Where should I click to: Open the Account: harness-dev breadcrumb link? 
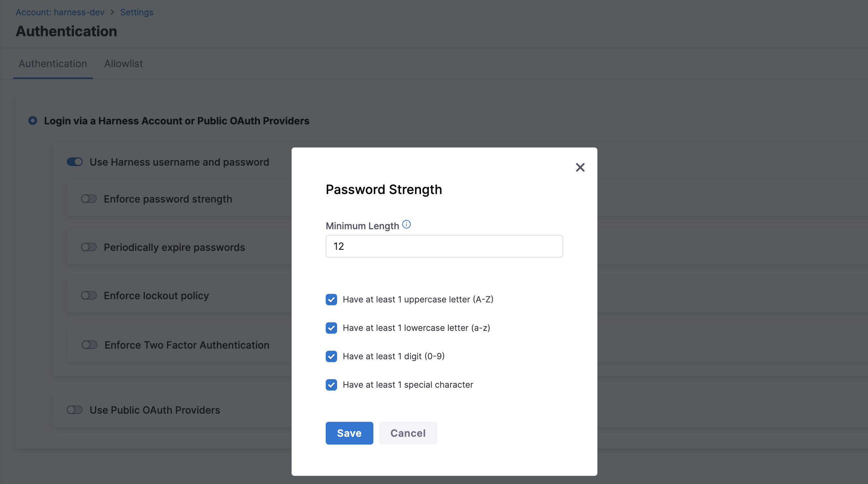[x=60, y=12]
